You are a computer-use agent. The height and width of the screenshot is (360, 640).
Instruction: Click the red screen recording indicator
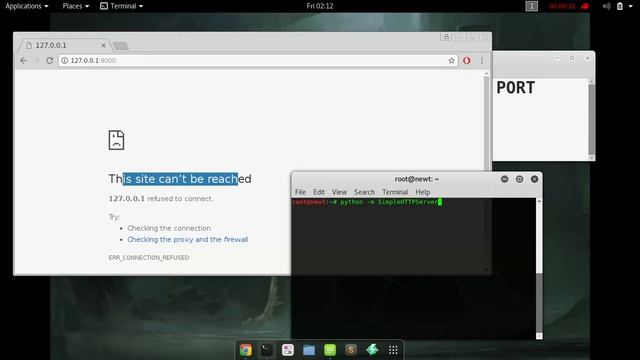click(568, 6)
